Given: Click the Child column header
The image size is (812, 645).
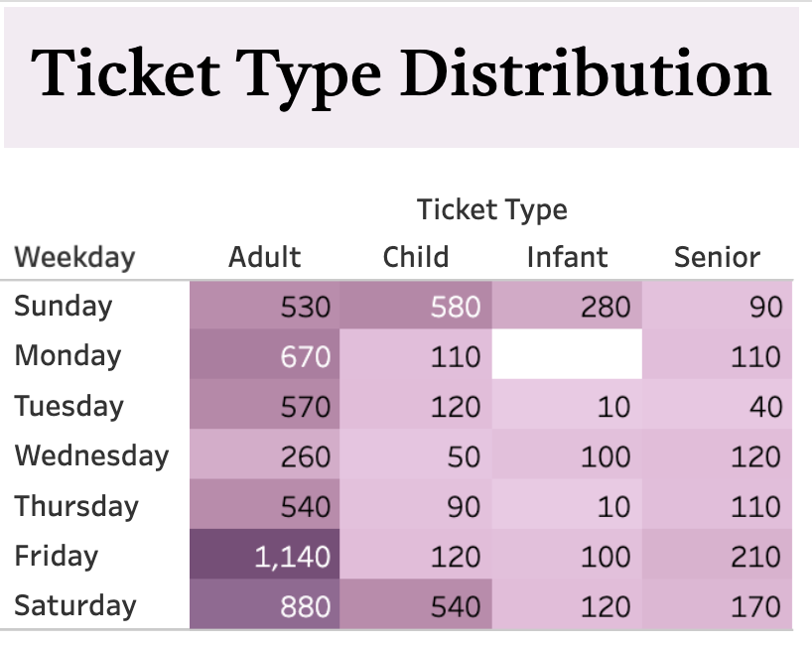Looking at the screenshot, I should [x=415, y=257].
